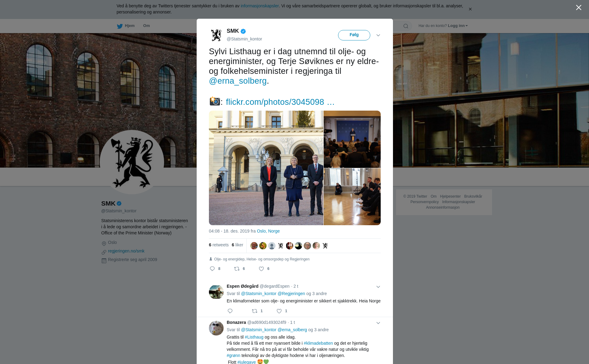The height and width of the screenshot is (364, 589).
Task: Open the Logg inn dropdown
Action: [x=458, y=26]
